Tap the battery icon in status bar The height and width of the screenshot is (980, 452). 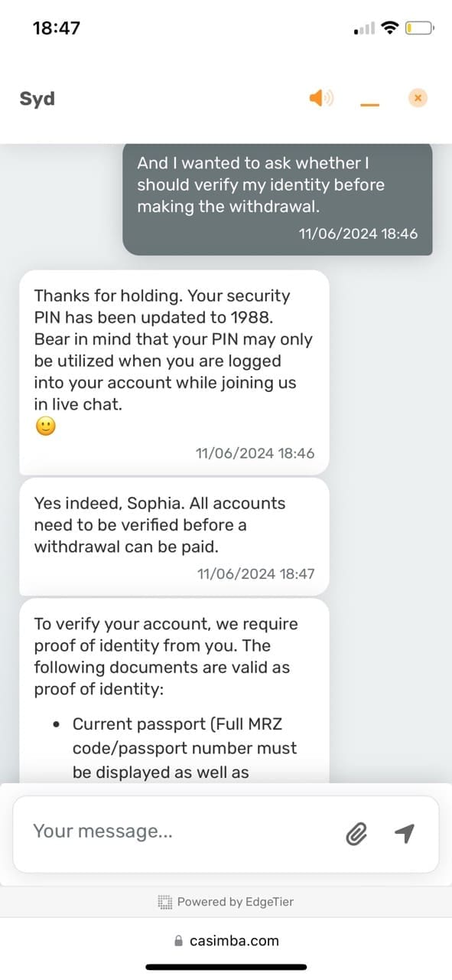[420, 29]
